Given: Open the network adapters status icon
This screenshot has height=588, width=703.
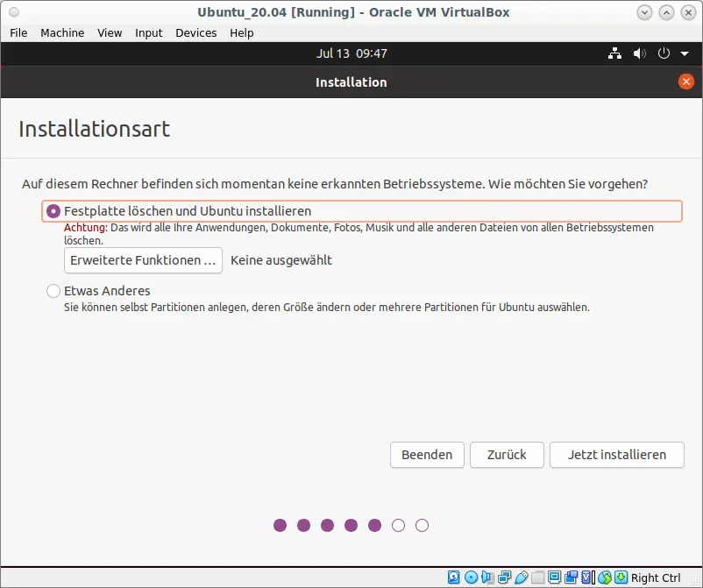Looking at the screenshot, I should coord(505,577).
